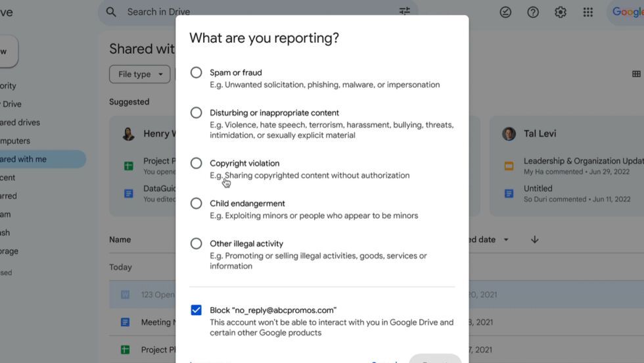Click the 'Child endangerment' label text
Screen dimensions: 644x363
coord(247,203)
